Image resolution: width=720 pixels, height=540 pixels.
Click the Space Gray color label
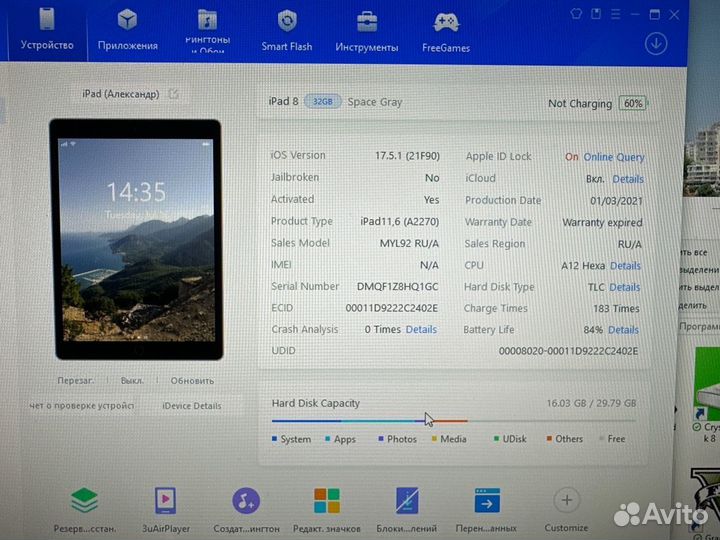pos(375,102)
